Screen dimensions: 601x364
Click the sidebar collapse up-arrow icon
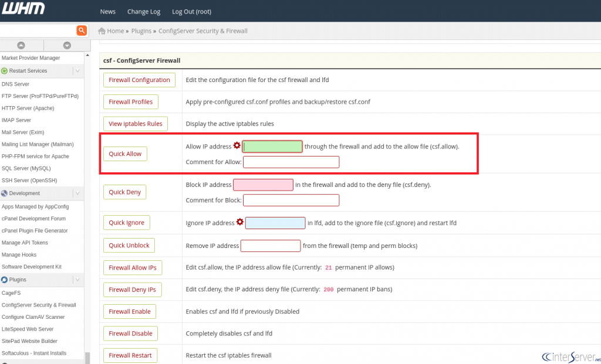click(21, 45)
